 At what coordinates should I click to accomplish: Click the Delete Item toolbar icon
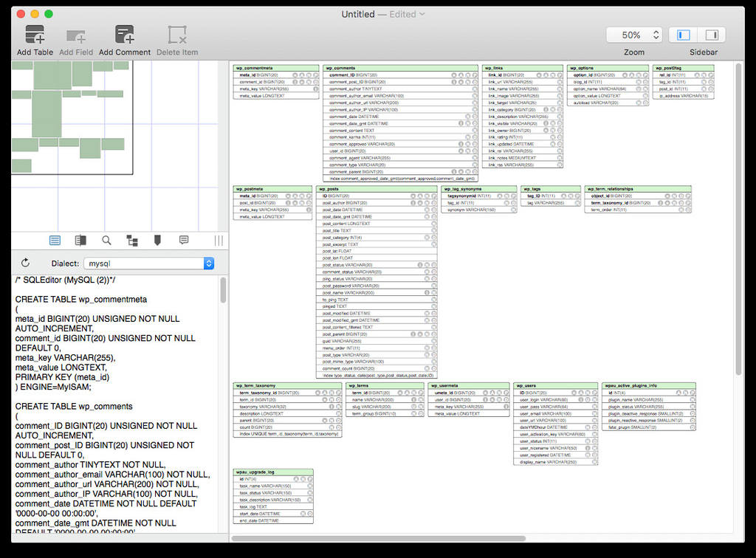point(177,35)
